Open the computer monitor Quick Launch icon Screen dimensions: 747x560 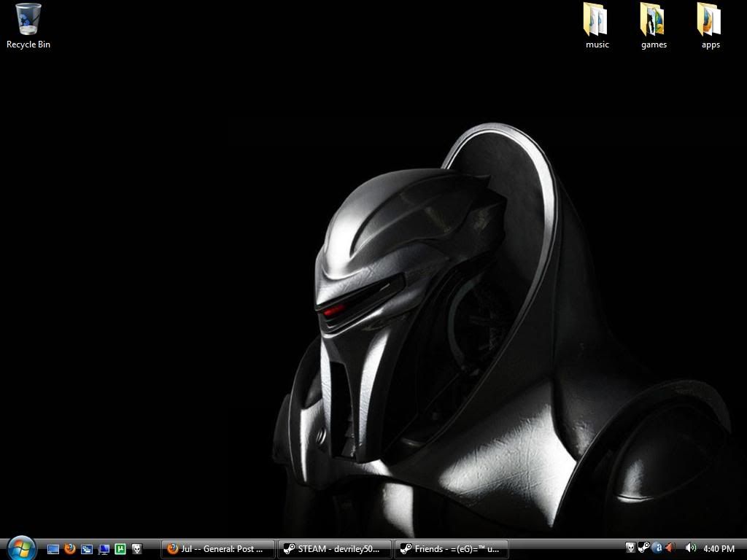point(104,549)
